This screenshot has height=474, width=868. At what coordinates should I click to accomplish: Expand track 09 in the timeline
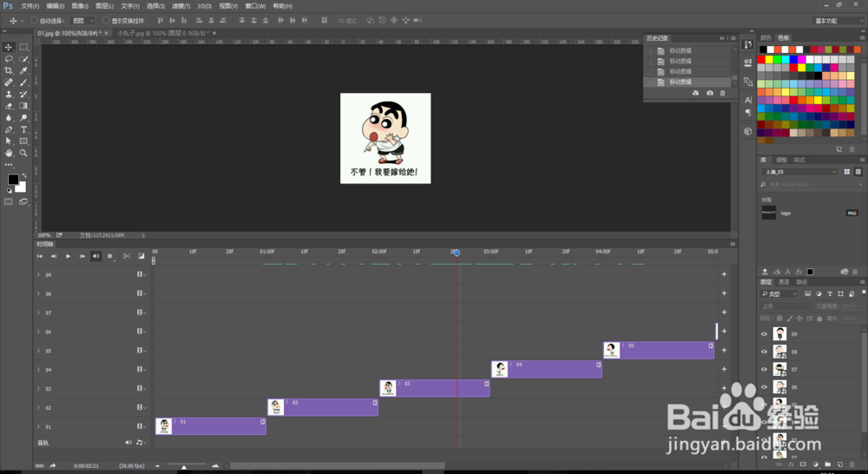(x=38, y=274)
